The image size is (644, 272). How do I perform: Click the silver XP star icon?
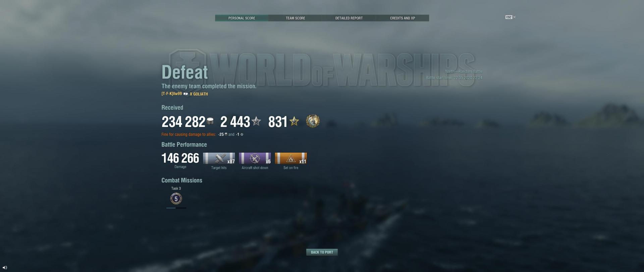coord(256,121)
